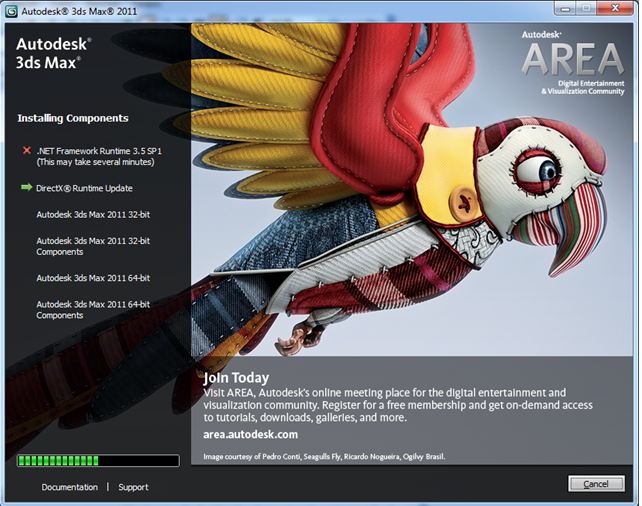Click the Cancel button
Viewport: 642px width, 506px height.
pos(596,484)
